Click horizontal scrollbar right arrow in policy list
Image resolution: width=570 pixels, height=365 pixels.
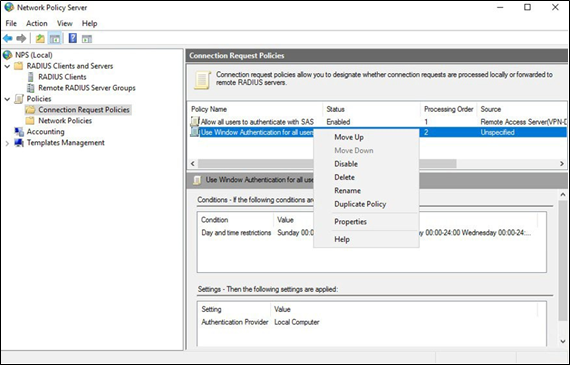pos(562,164)
